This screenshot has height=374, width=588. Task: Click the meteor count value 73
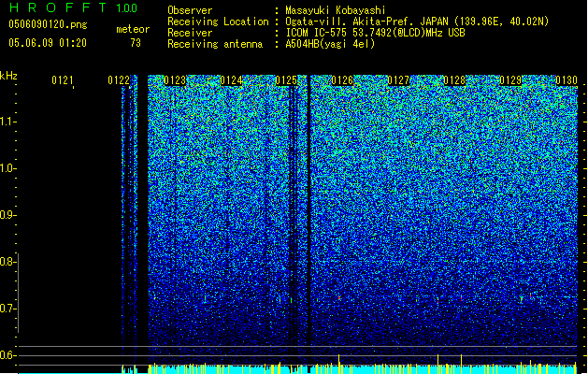(136, 43)
